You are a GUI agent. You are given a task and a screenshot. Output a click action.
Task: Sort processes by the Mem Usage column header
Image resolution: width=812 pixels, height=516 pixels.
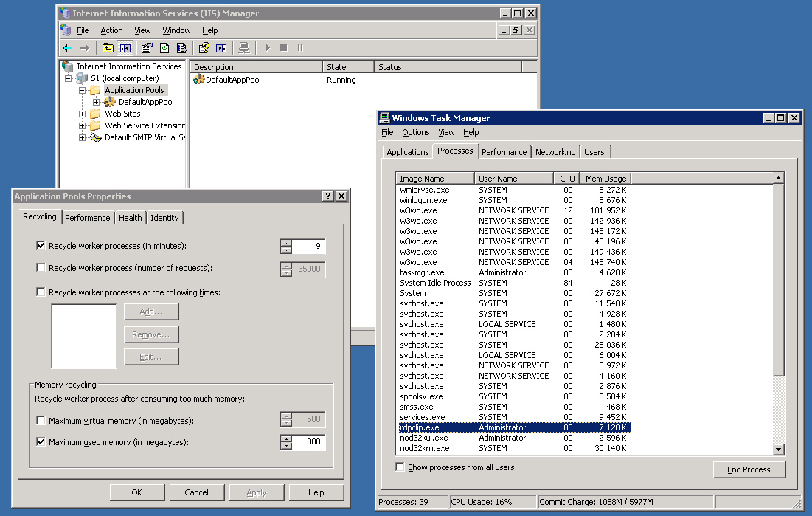click(605, 179)
